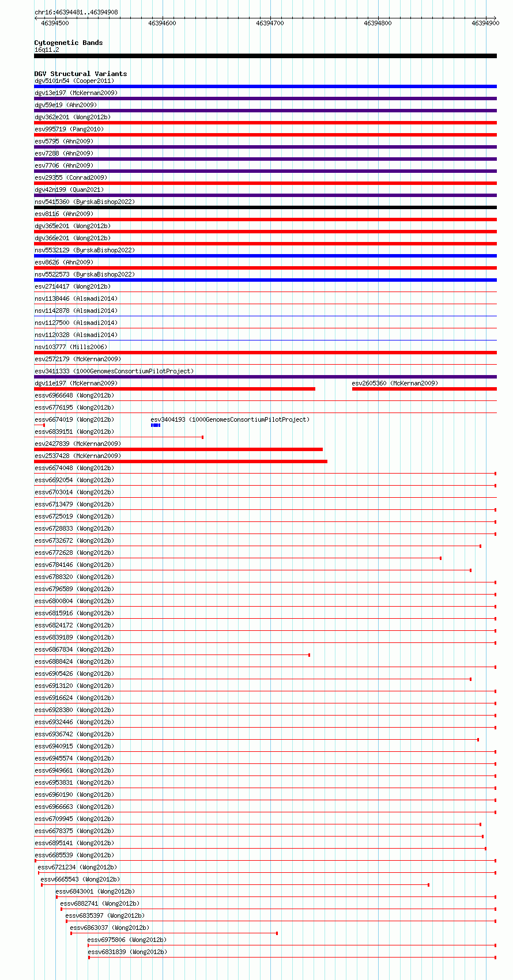Image resolution: width=513 pixels, height=980 pixels.
Task: Click esv2537428 (McKernan2009) label
Action: click(x=78, y=456)
